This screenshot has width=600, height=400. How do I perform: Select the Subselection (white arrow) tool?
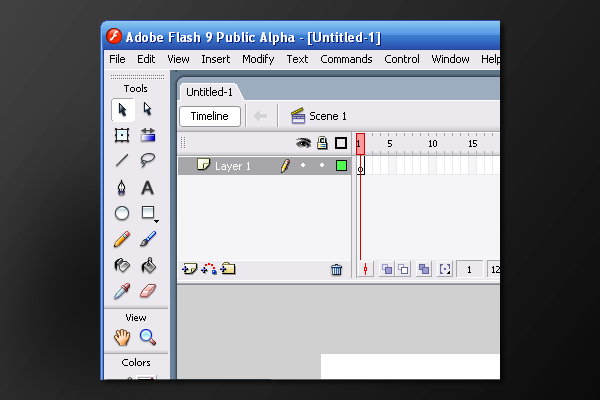148,109
